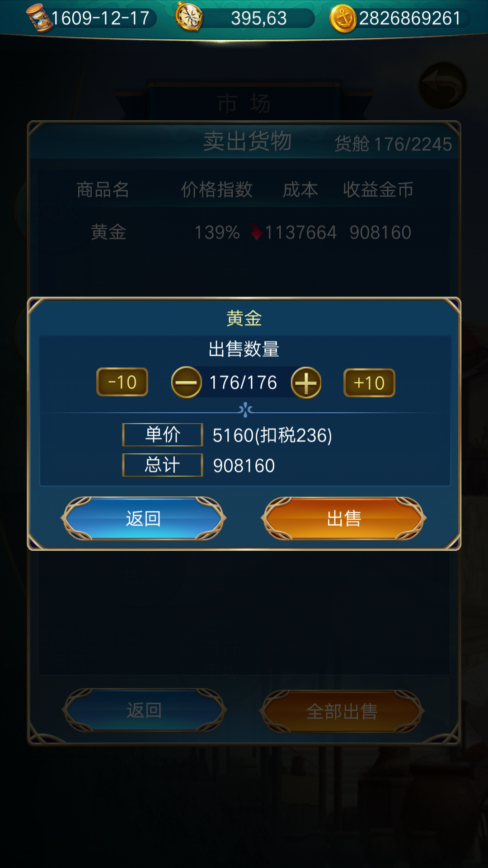Screen dimensions: 488x868
Task: Select the 黄金 goods row
Action: (244, 232)
